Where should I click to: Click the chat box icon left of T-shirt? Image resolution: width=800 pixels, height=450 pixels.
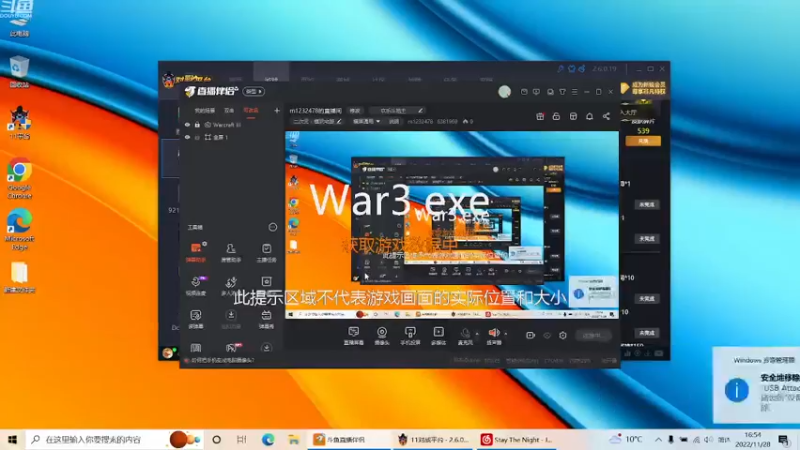550,92
